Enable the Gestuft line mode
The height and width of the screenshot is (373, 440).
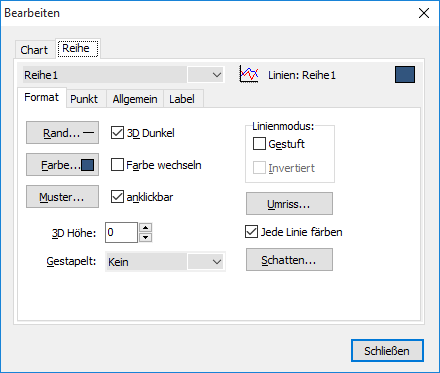pos(259,144)
